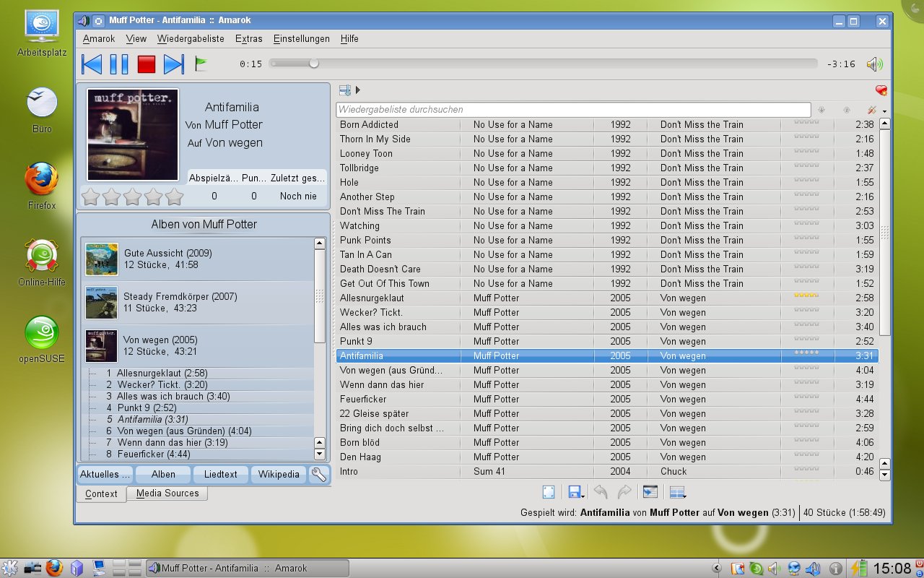Click the Amarok taskbar entry
This screenshot has width=924, height=578.
pos(248,568)
